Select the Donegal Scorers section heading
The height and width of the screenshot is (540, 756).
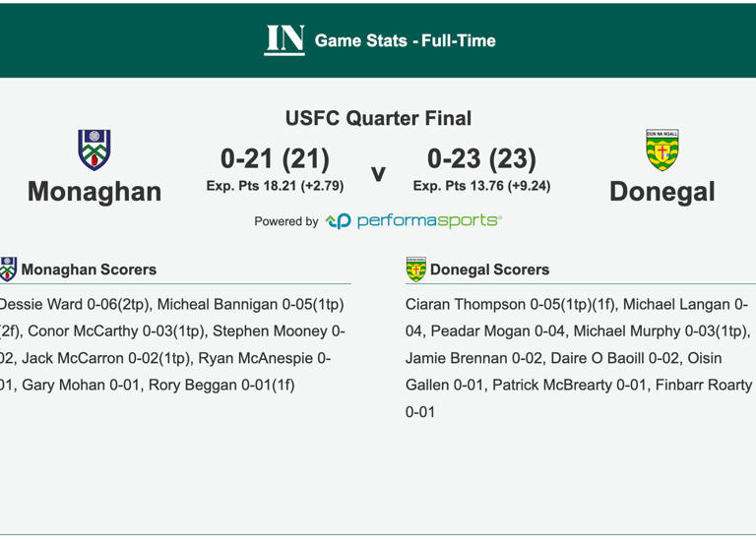click(489, 270)
